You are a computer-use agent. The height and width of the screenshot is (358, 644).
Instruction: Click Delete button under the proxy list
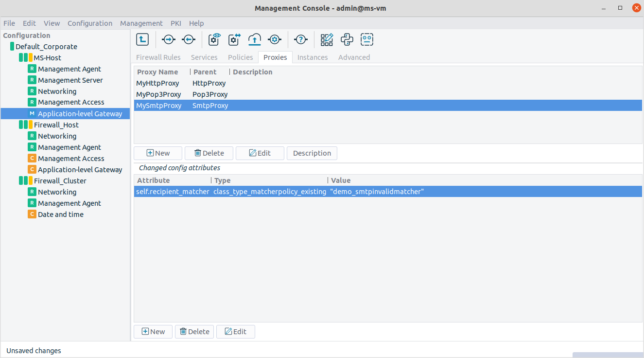(209, 153)
